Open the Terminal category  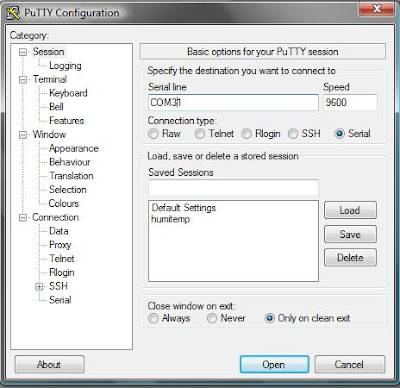[50, 80]
